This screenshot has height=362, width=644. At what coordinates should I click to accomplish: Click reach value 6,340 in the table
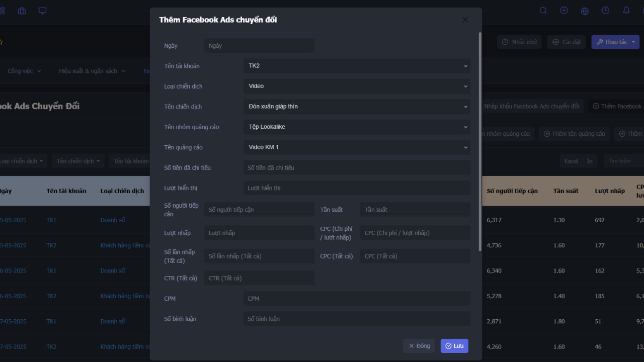click(x=494, y=270)
